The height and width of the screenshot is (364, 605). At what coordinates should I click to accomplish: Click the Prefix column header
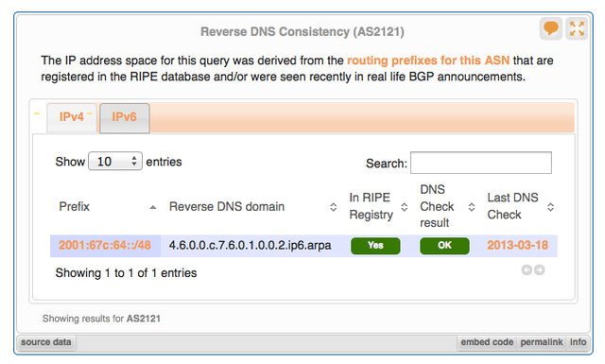[x=74, y=207]
